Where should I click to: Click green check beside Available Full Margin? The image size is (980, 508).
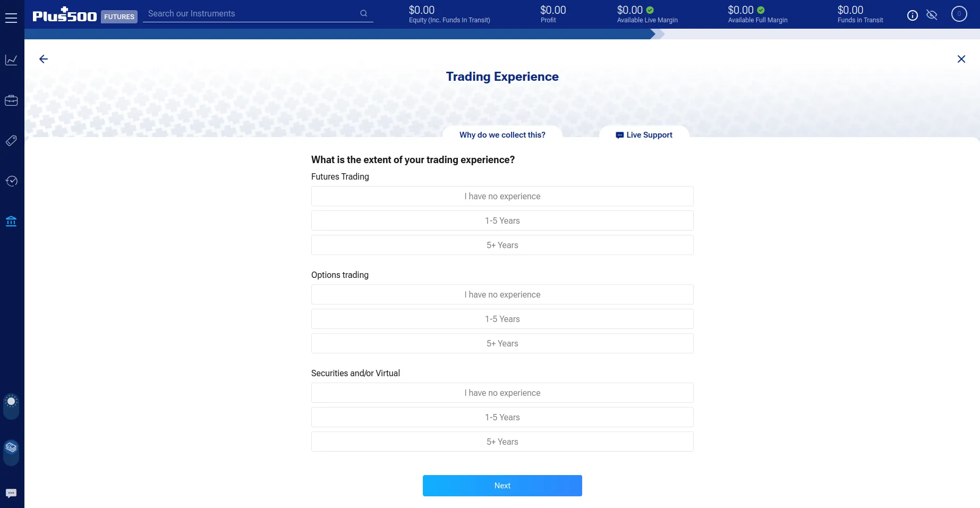(x=761, y=10)
